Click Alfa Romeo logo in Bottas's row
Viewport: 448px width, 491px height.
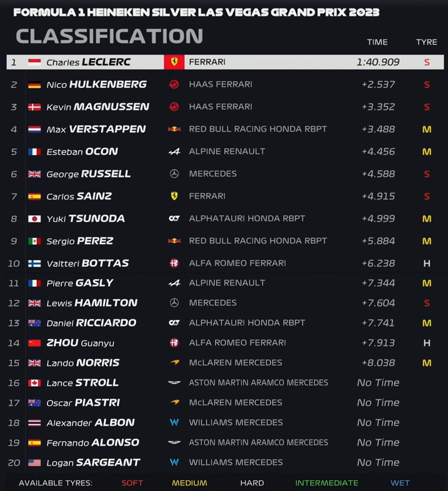174,263
